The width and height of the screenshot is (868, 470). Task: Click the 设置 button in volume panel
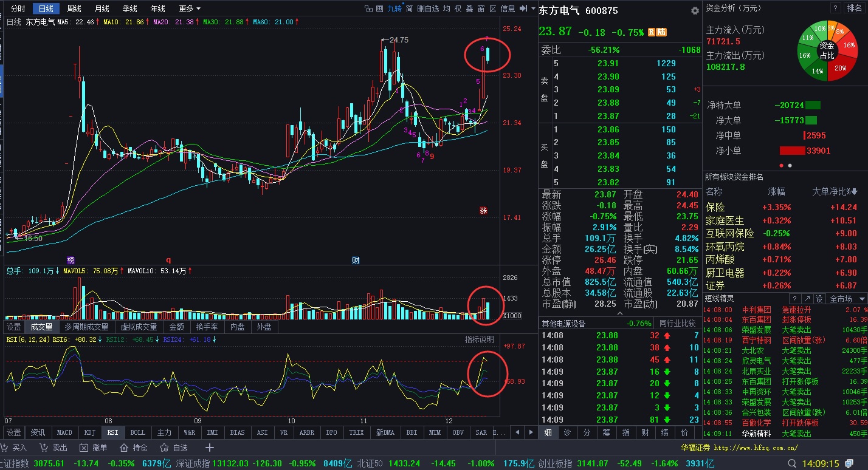[x=13, y=327]
